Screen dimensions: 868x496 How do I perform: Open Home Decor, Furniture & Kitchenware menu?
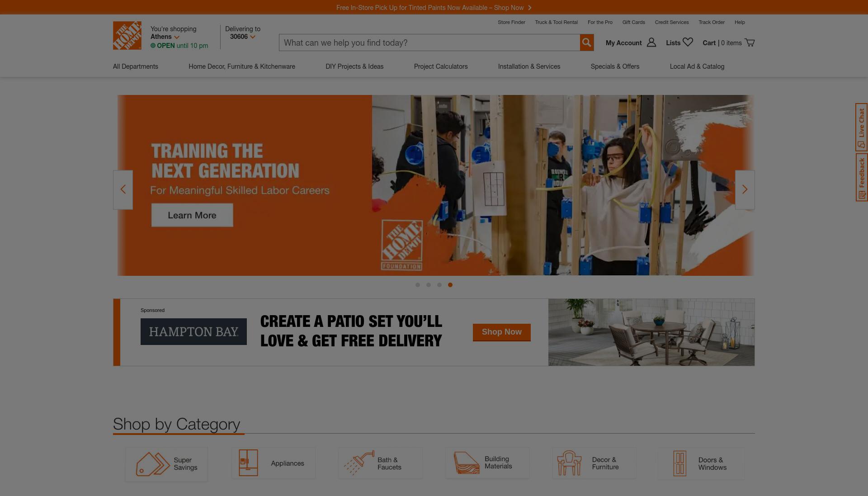tap(242, 66)
